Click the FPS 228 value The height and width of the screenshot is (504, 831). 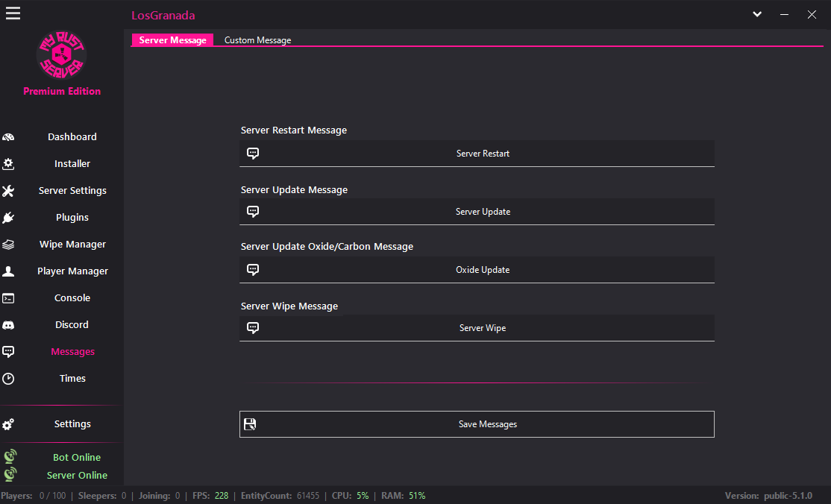pyautogui.click(x=222, y=496)
